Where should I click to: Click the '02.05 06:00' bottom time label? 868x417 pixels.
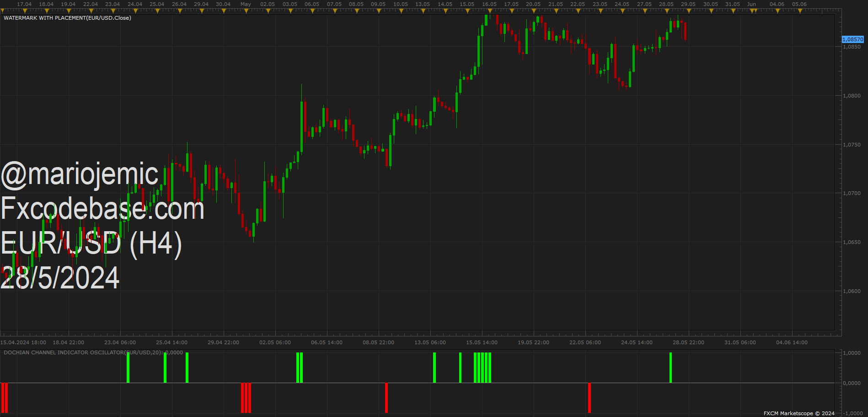click(275, 342)
